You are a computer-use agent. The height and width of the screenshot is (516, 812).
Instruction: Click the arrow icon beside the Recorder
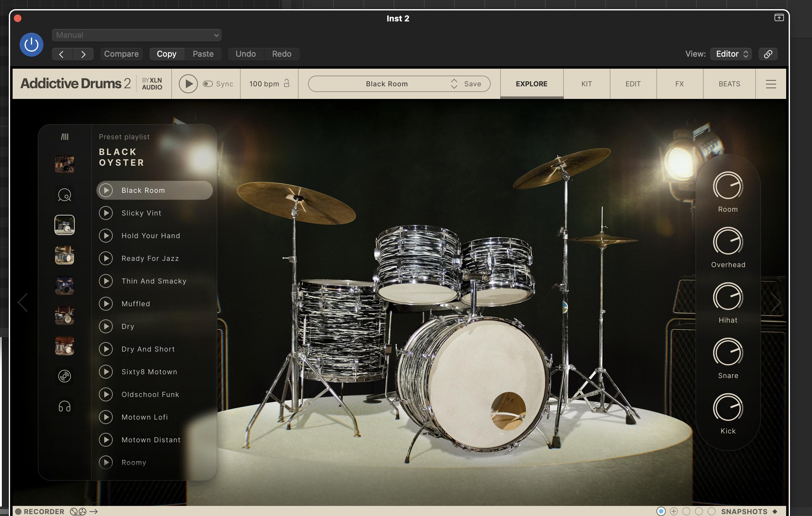[x=94, y=511]
